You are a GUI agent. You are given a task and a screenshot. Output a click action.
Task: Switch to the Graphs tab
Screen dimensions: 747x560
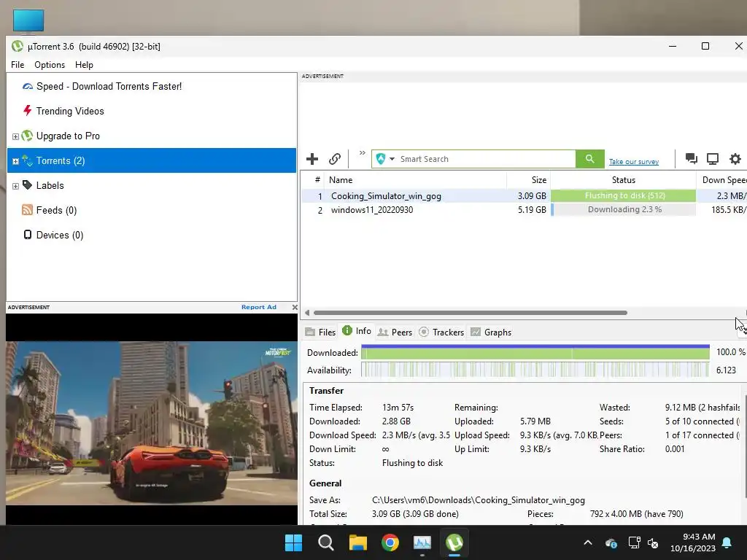pyautogui.click(x=491, y=332)
